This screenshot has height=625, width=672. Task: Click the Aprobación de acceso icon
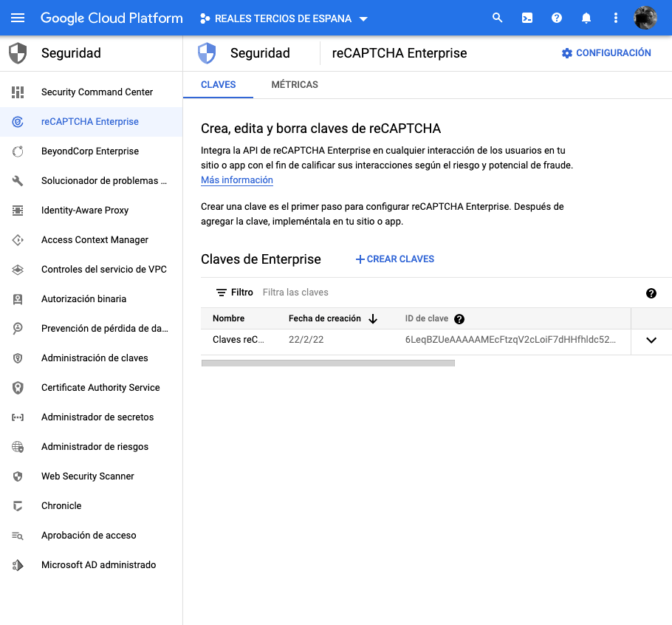pyautogui.click(x=18, y=536)
